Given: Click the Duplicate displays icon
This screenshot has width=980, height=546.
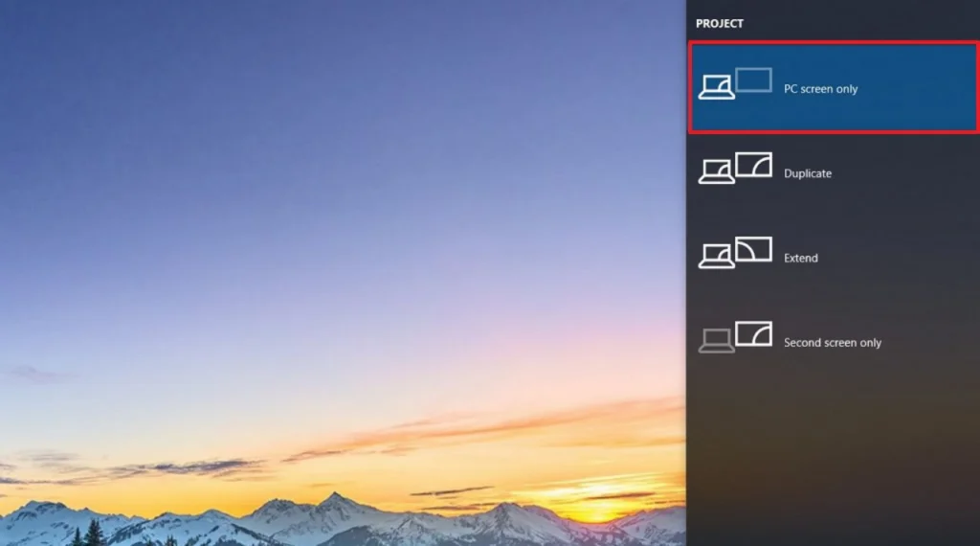Looking at the screenshot, I should [735, 169].
